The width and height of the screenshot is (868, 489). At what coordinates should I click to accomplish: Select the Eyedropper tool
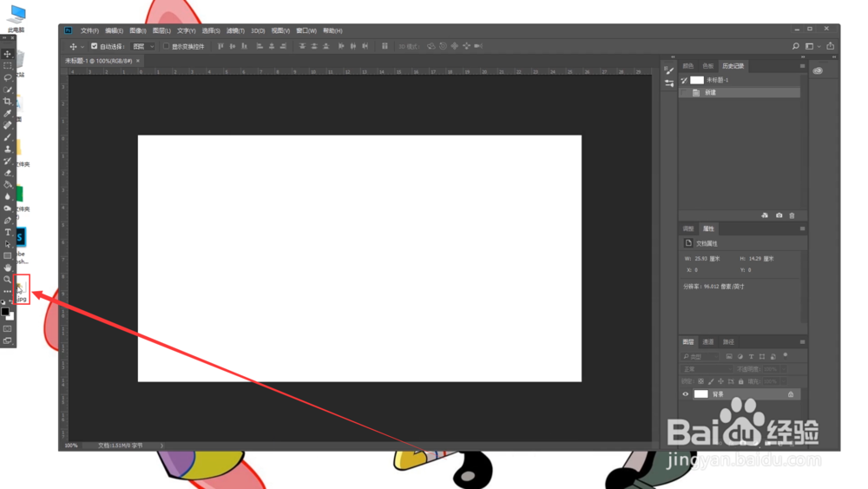click(7, 114)
